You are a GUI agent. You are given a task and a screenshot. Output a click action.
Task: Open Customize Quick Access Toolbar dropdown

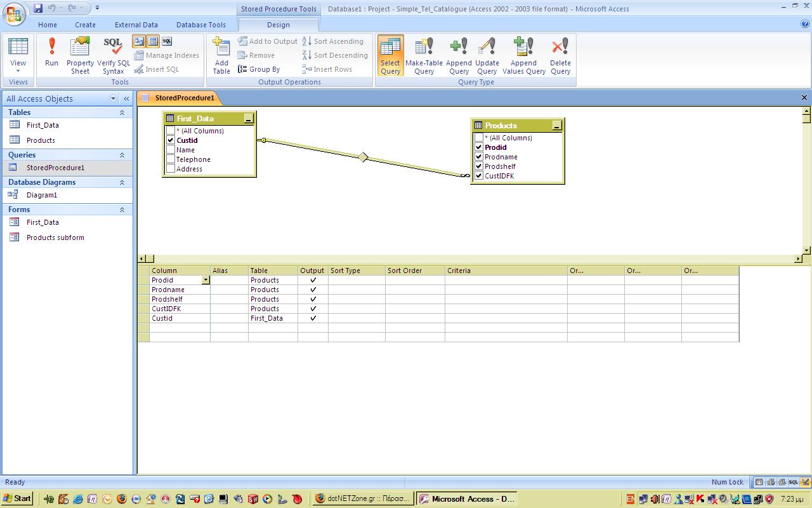pyautogui.click(x=97, y=8)
